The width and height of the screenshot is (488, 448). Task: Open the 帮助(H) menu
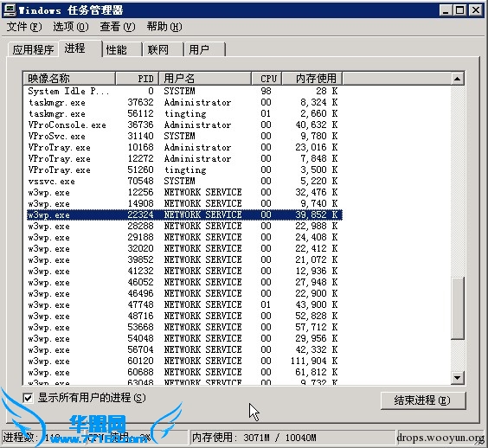164,27
